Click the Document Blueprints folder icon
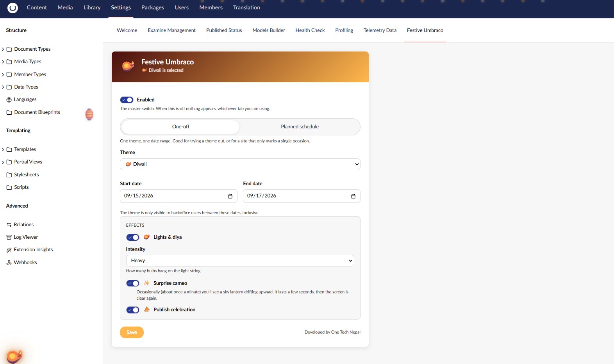614x364 pixels. 9,112
